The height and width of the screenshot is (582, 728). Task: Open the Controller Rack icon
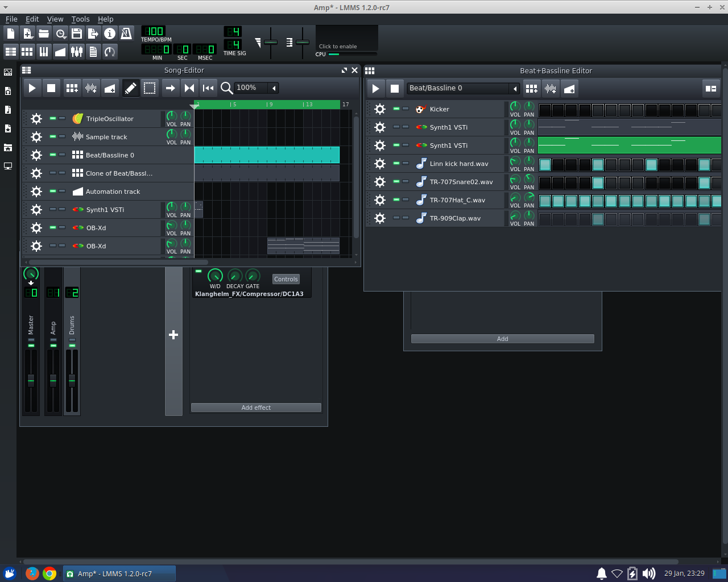[x=109, y=51]
